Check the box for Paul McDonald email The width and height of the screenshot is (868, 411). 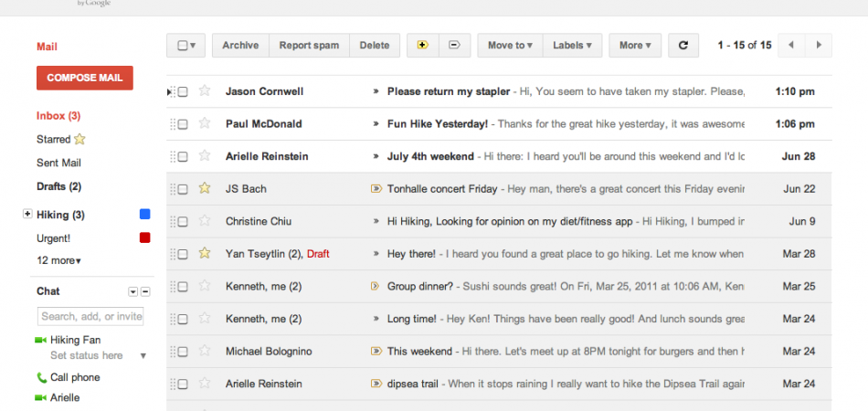(183, 124)
